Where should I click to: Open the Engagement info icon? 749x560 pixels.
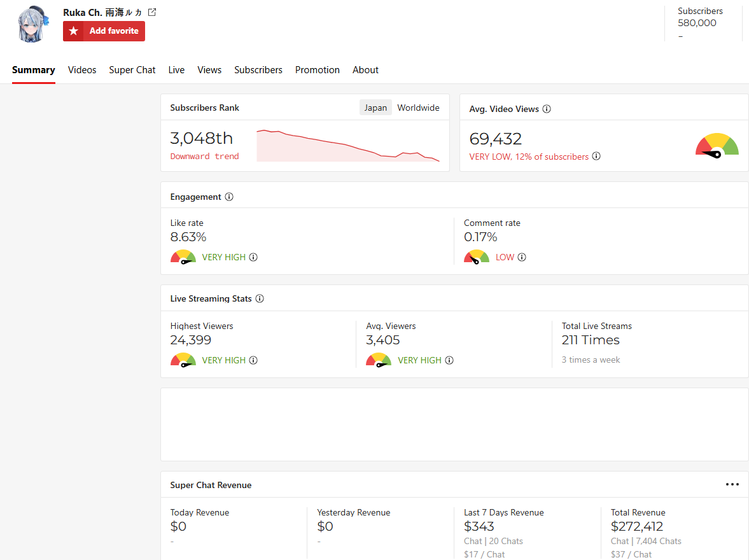coord(229,197)
